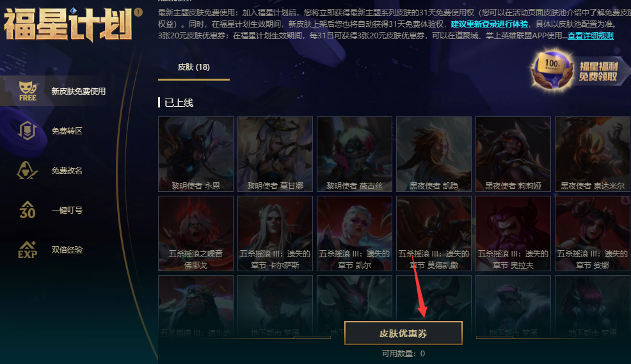Click the free rename hooded figure icon
631x364 pixels.
pyautogui.click(x=27, y=170)
